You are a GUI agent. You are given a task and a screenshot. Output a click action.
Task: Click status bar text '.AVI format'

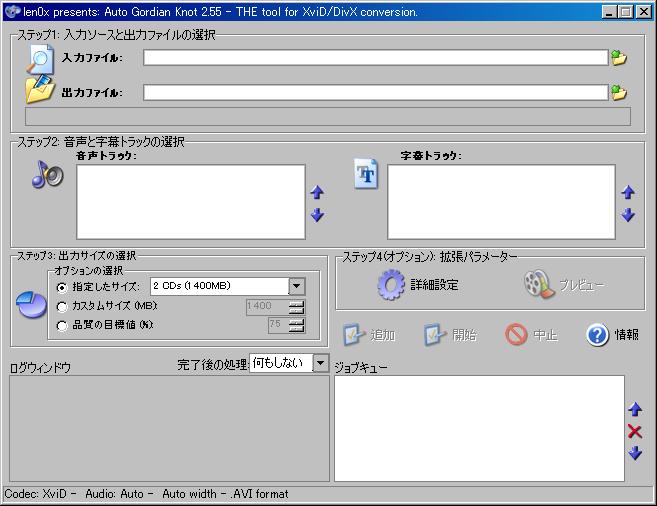pyautogui.click(x=259, y=494)
